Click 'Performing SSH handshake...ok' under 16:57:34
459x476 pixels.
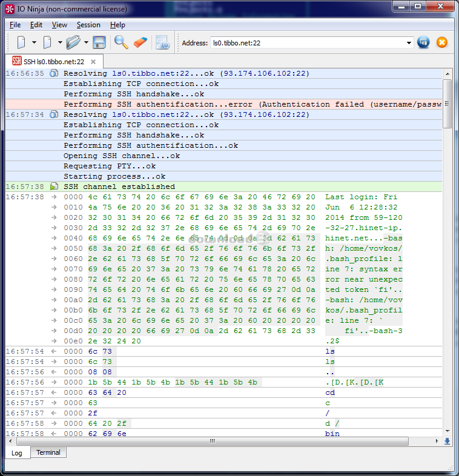pyautogui.click(x=134, y=136)
